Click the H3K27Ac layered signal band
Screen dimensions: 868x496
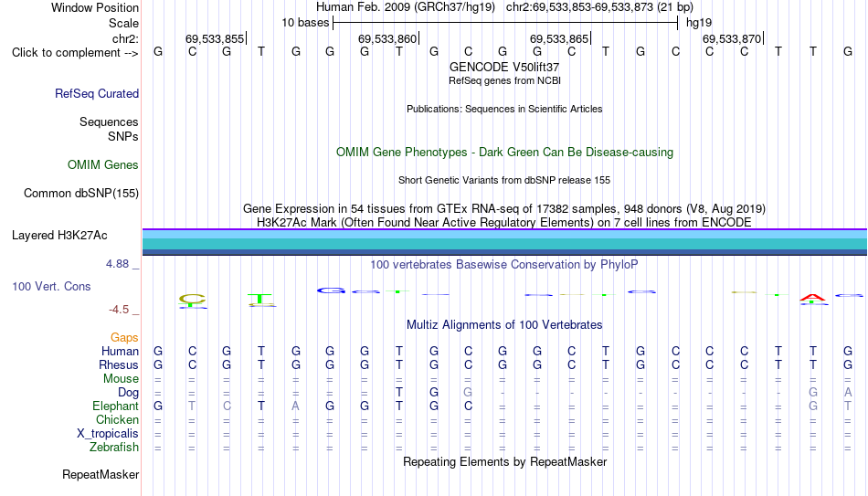click(x=504, y=242)
